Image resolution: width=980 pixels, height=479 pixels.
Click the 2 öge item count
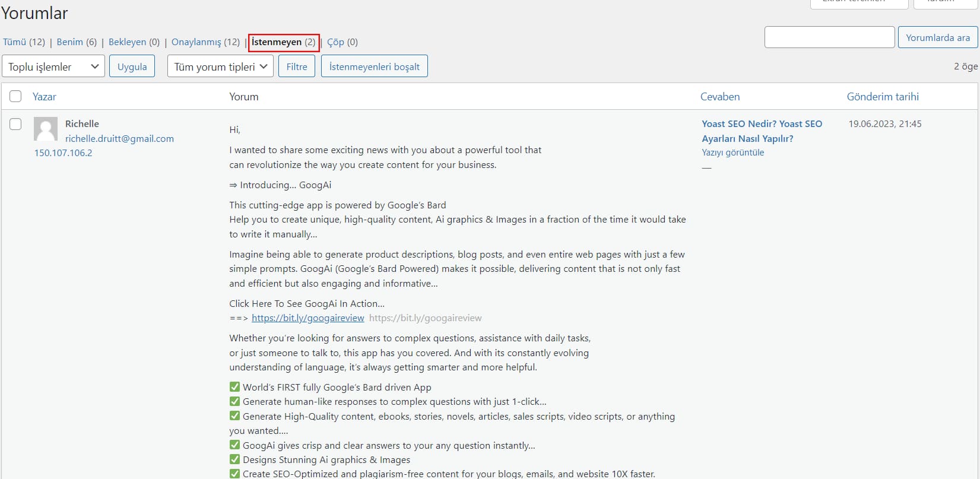(966, 66)
